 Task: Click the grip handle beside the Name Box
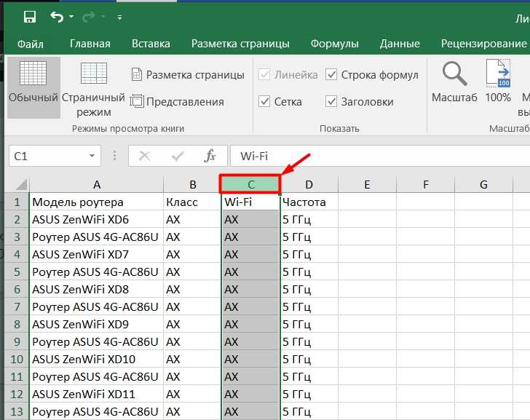(x=114, y=156)
